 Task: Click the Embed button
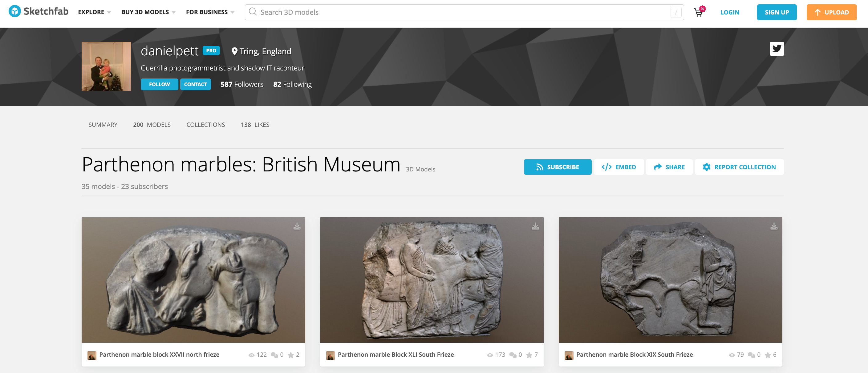(x=619, y=167)
